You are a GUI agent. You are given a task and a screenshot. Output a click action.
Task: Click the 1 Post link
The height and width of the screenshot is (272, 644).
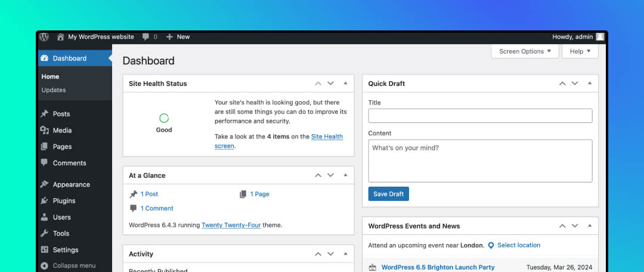pyautogui.click(x=149, y=194)
